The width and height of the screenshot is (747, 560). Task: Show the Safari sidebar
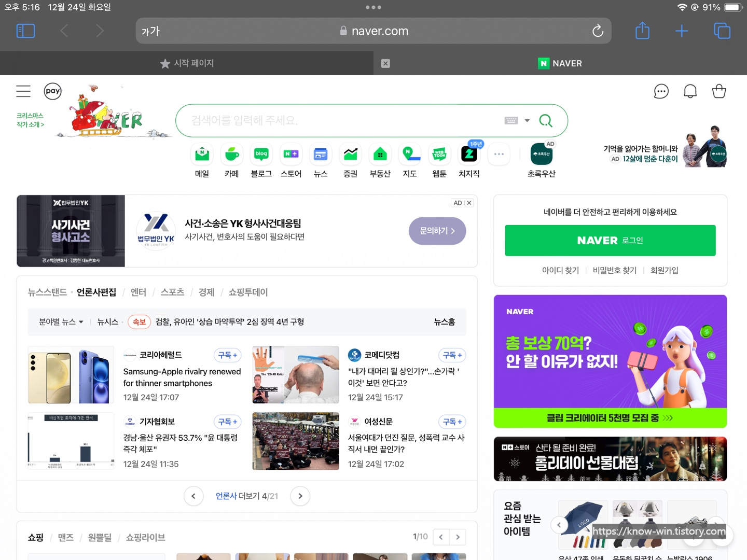25,31
